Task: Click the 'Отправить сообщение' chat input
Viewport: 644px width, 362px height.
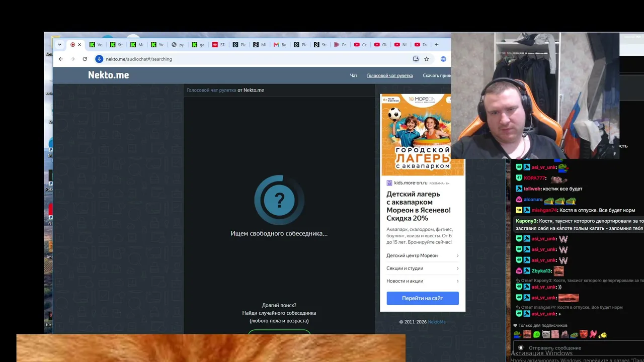Action: point(579,348)
